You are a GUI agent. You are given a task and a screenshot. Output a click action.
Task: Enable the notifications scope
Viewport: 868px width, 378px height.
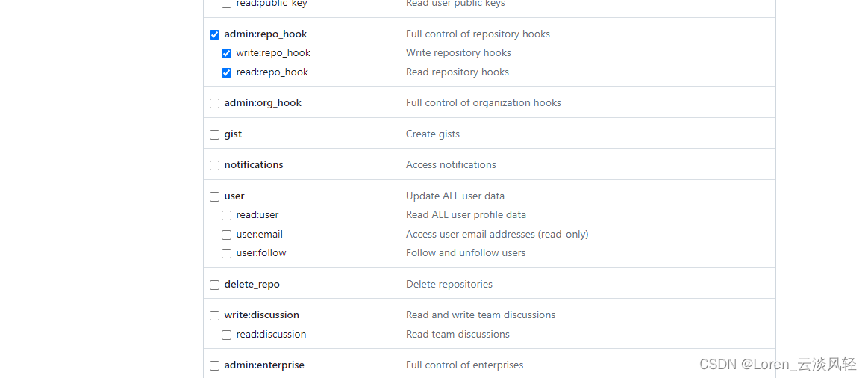tap(215, 166)
